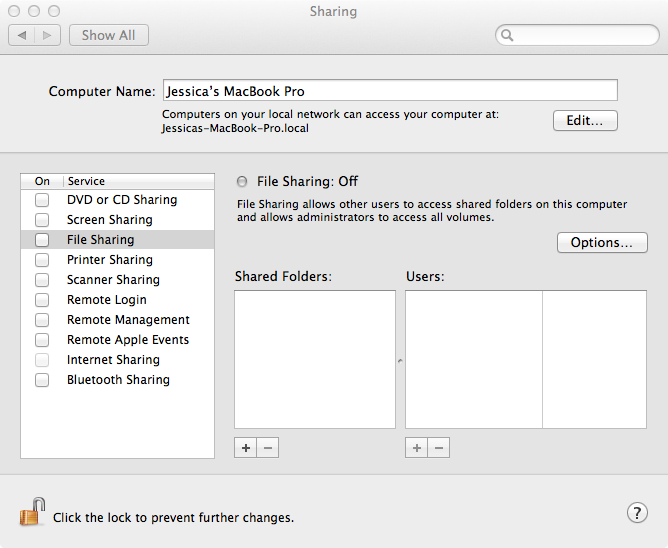Screen dimensions: 668x548
Task: Enable the Bluetooth Sharing checkbox
Action: click(x=42, y=380)
